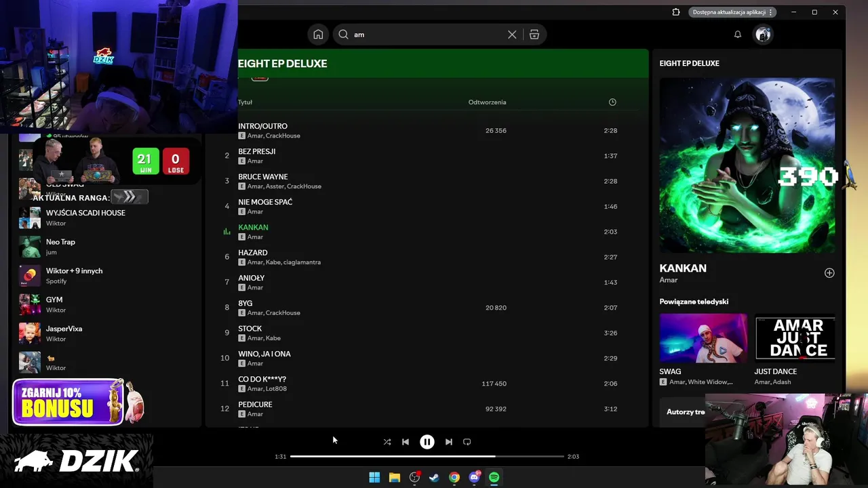Open artist Asster in BRUCE WAYNE row
Screen dimensions: 868x488
[274, 186]
